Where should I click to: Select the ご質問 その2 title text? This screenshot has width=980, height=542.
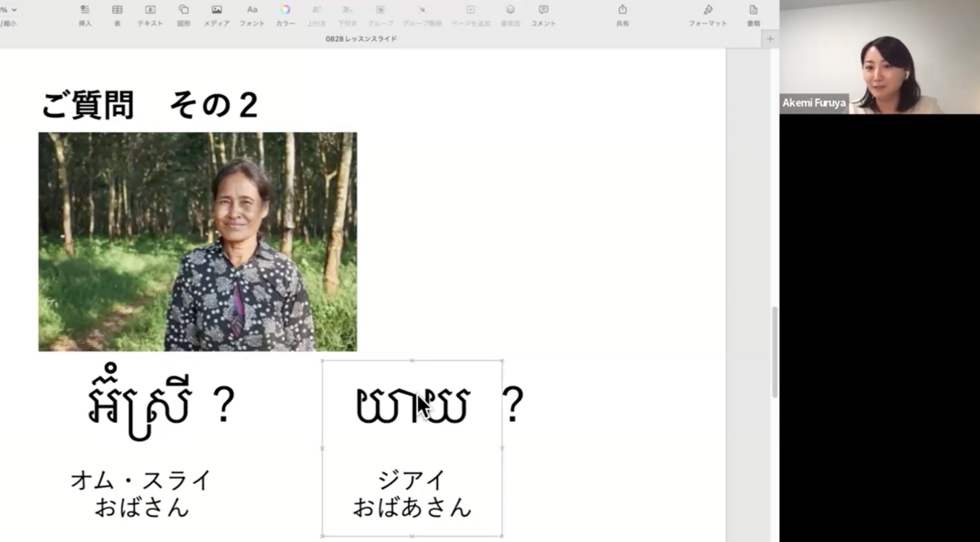click(150, 105)
